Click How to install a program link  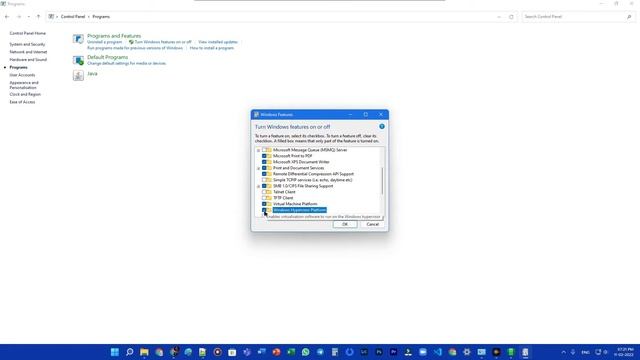pyautogui.click(x=211, y=48)
